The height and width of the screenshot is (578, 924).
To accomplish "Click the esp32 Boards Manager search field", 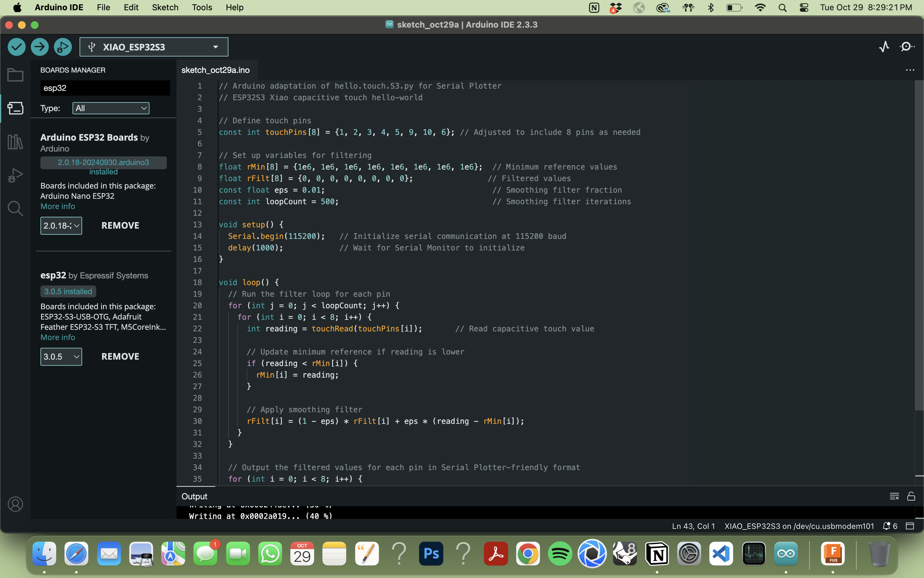I will pos(105,88).
